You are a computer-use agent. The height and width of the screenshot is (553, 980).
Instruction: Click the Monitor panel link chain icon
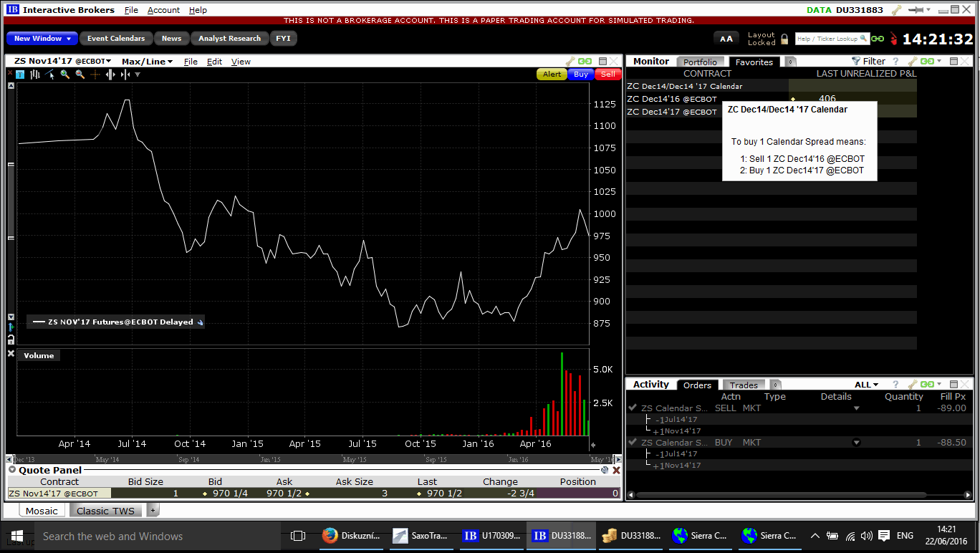pos(927,62)
